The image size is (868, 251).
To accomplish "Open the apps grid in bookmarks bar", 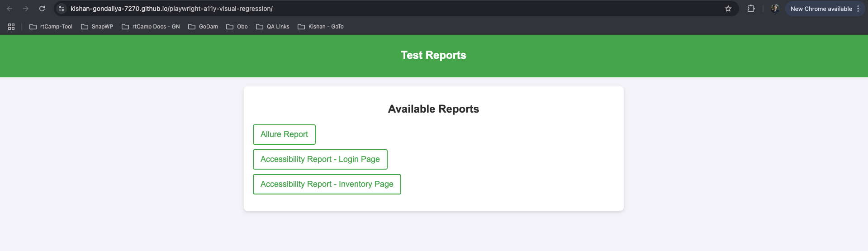I will click(11, 27).
